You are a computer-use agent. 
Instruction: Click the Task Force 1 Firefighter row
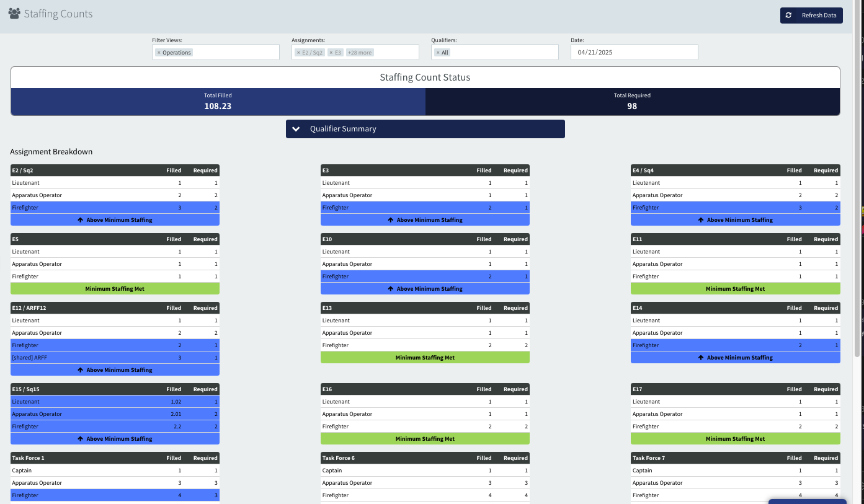coord(115,495)
